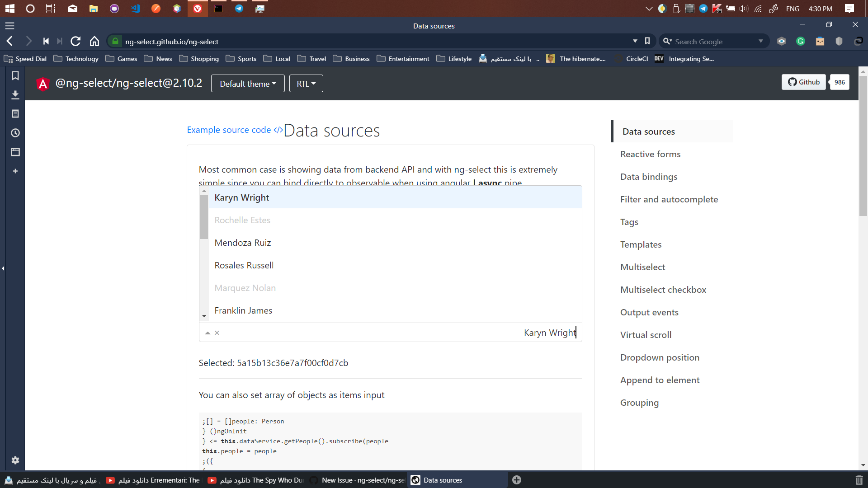
Task: Click dropdown list scrollbar thumb
Action: tap(204, 217)
